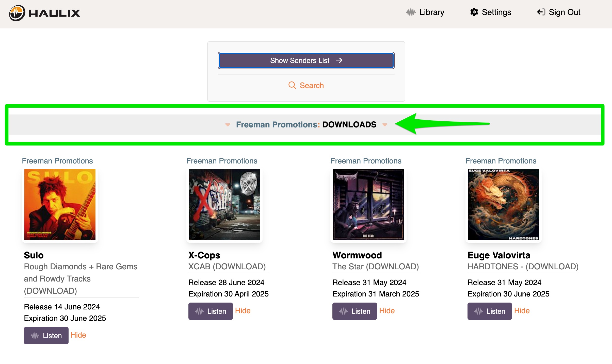This screenshot has width=612, height=364.
Task: Collapse section using left triangle by Freeman Promotions
Action: tap(228, 125)
